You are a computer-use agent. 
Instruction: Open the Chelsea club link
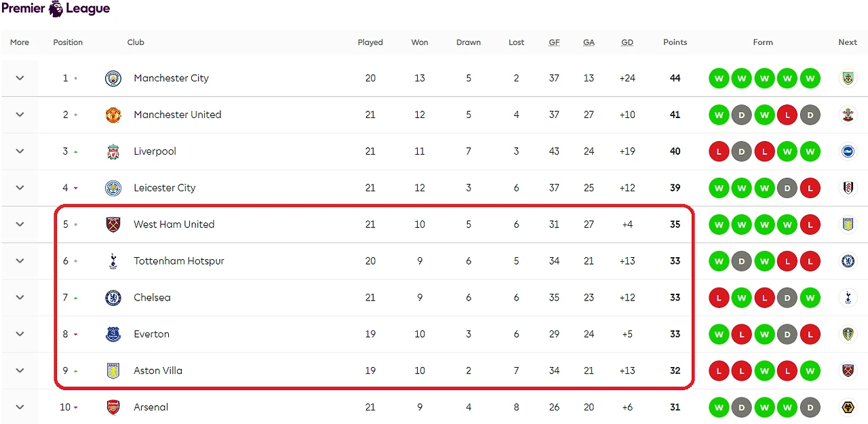coord(152,298)
